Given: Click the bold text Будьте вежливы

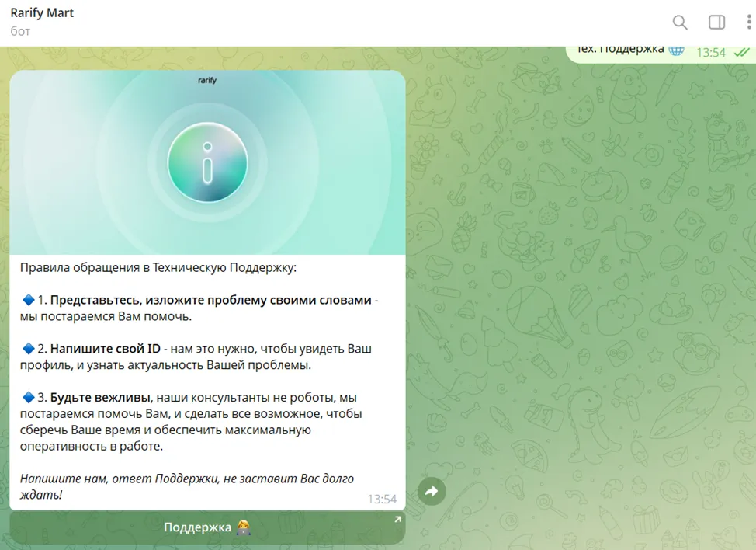Looking at the screenshot, I should (x=100, y=398).
